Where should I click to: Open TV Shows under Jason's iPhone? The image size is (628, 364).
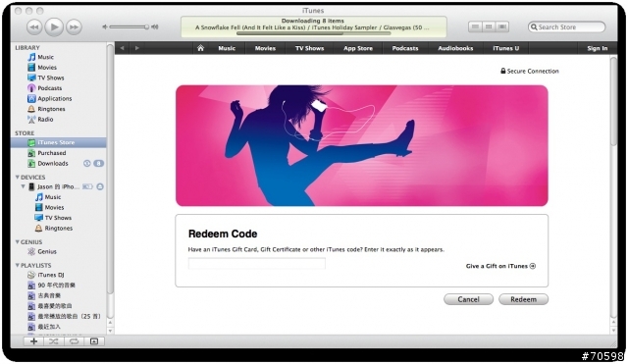[x=59, y=218]
